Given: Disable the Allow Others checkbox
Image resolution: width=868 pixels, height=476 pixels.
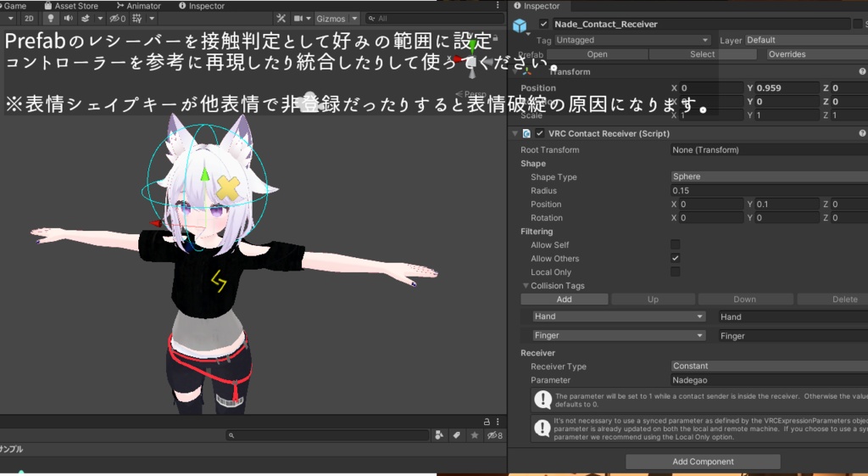Looking at the screenshot, I should (x=676, y=258).
